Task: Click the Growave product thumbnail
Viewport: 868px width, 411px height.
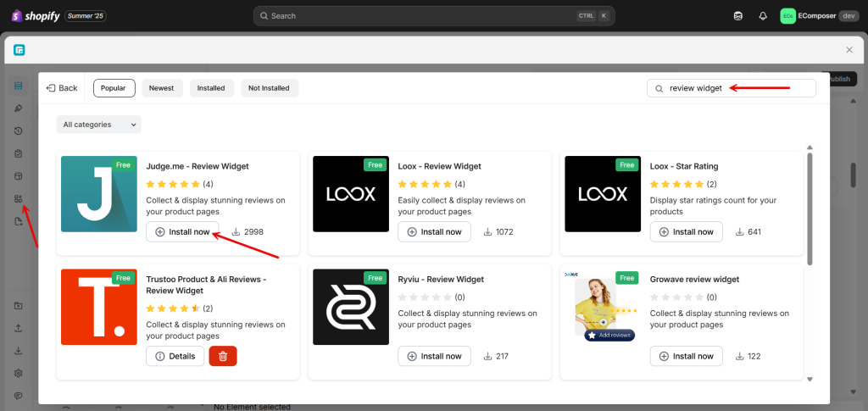Action: coord(603,307)
